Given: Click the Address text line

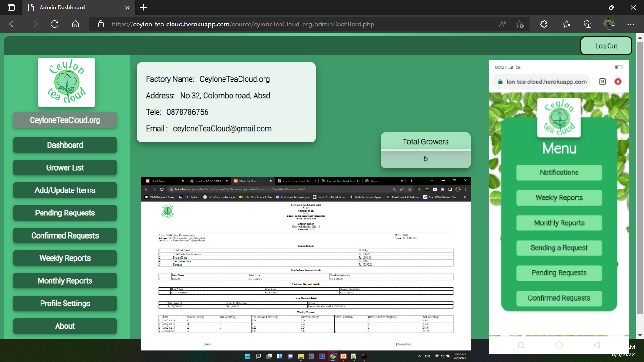Looking at the screenshot, I should [208, 96].
